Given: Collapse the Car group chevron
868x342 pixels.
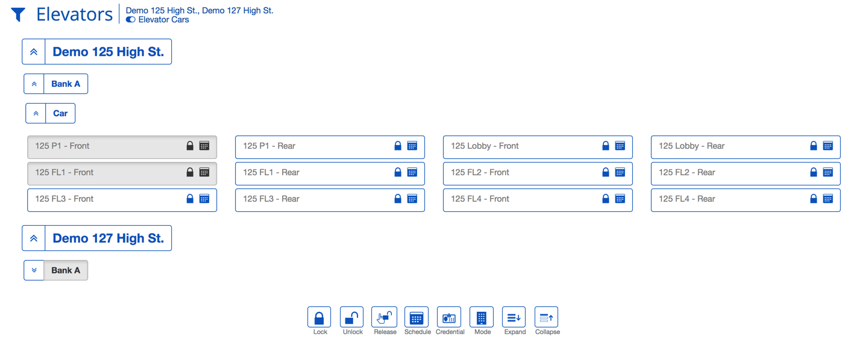Looking at the screenshot, I should (x=36, y=113).
